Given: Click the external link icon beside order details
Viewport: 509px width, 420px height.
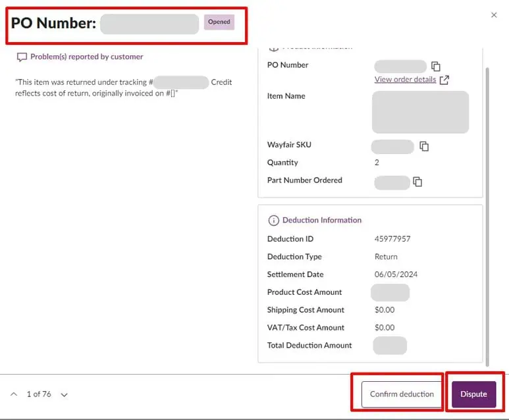Looking at the screenshot, I should [444, 80].
